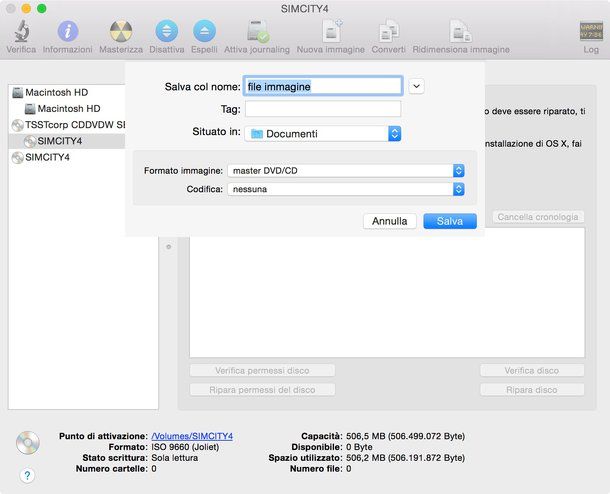Click the disc icon beside the mount point info
The width and height of the screenshot is (610, 494).
[28, 443]
